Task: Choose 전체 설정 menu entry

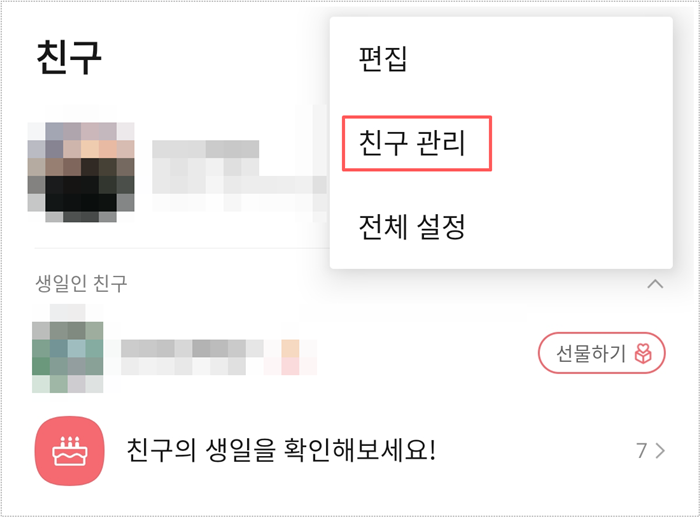Action: pyautogui.click(x=412, y=227)
